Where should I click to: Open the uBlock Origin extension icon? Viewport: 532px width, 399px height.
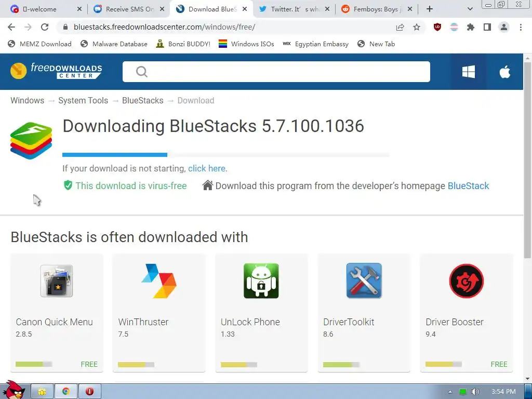click(437, 27)
